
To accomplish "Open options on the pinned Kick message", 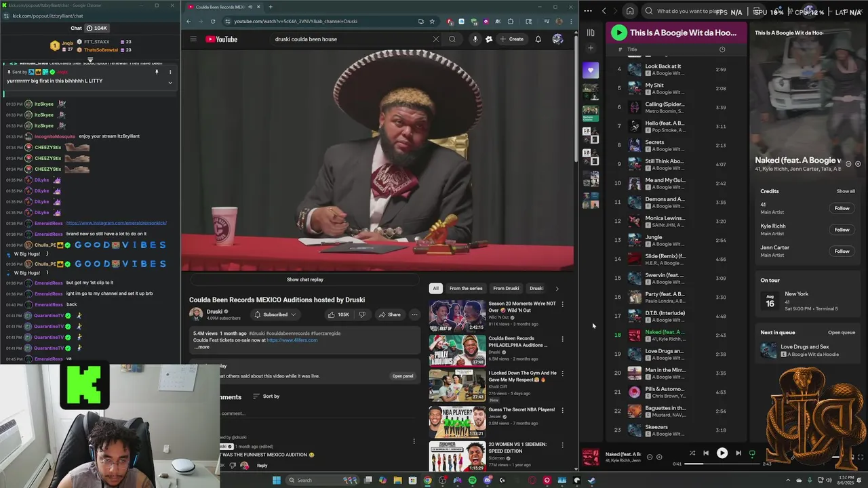I will [170, 72].
